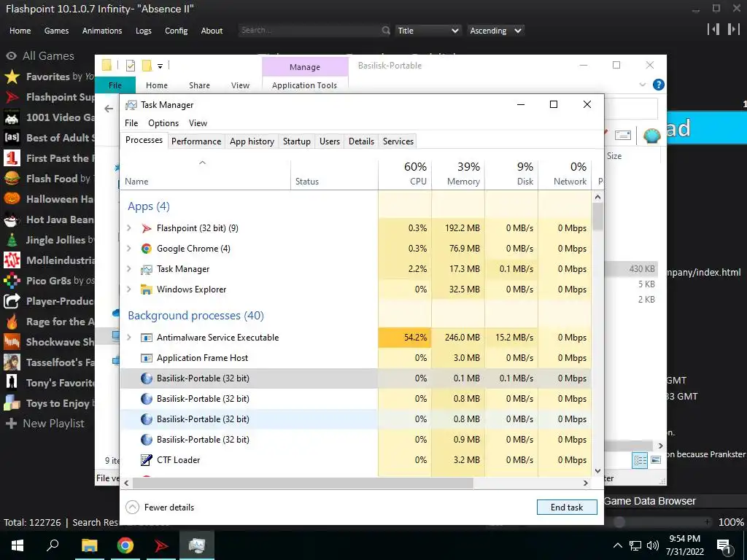This screenshot has height=560, width=747.
Task: Expand Antimalware Service Executable group
Action: click(129, 338)
